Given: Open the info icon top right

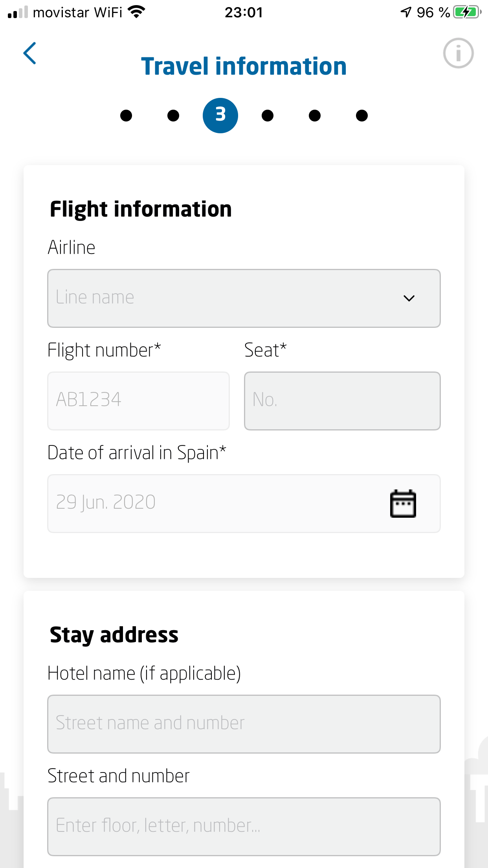Looking at the screenshot, I should point(458,53).
